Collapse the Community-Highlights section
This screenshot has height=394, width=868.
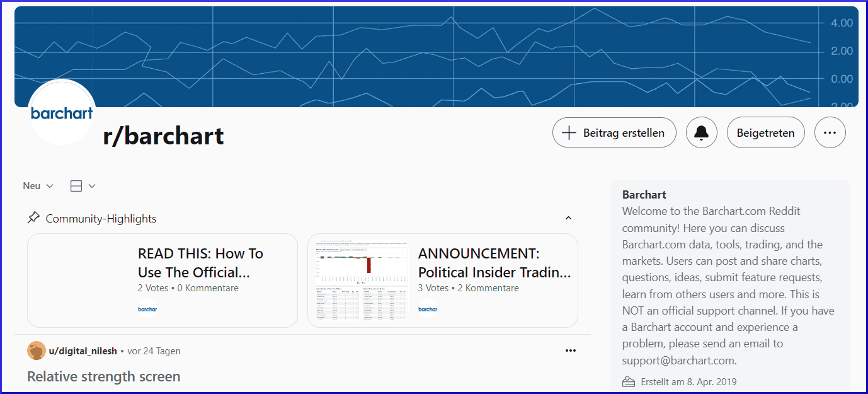pos(568,218)
